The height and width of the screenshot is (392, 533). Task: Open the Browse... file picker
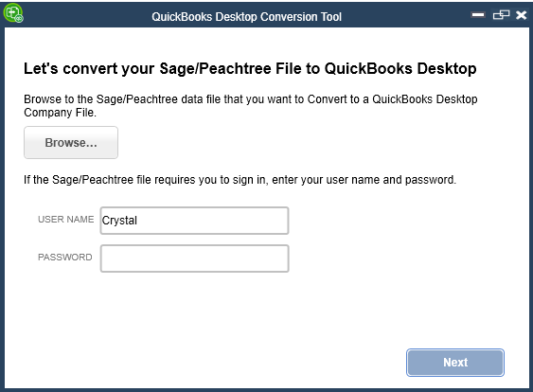71,142
